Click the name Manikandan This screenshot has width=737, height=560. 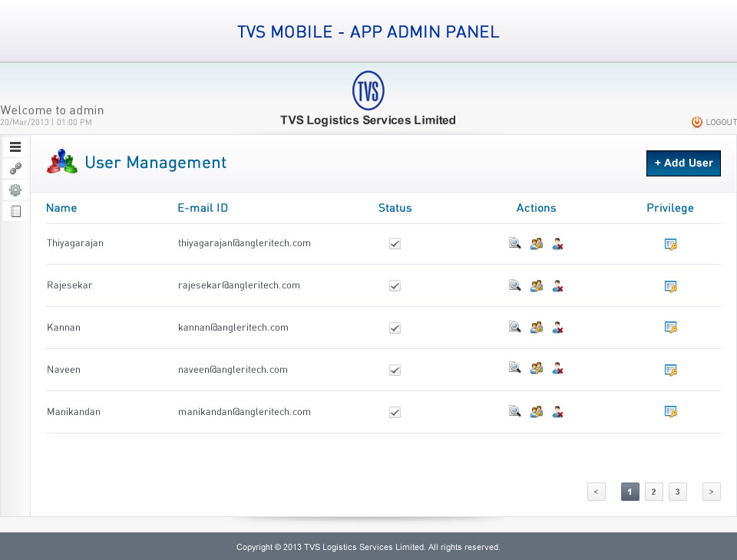coord(74,412)
